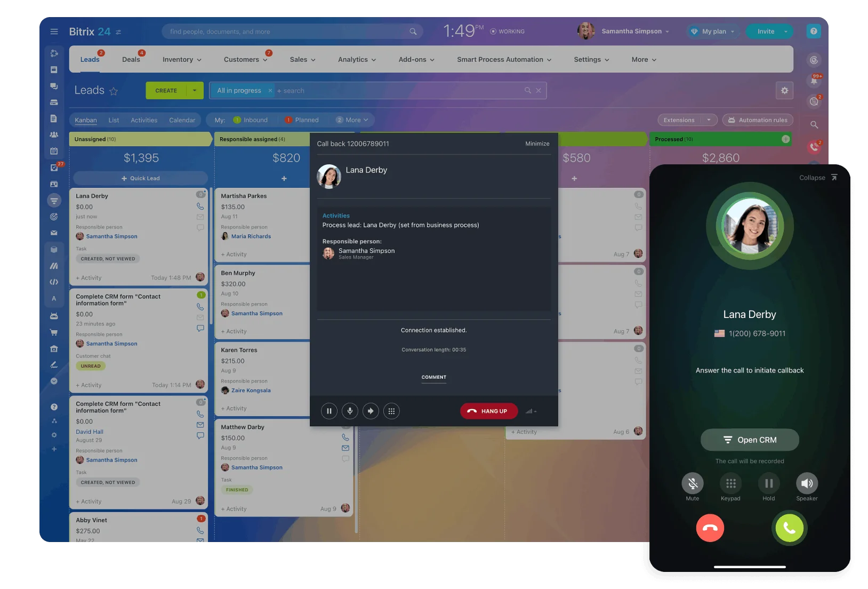Click the search magnifier in top bar

pos(413,31)
